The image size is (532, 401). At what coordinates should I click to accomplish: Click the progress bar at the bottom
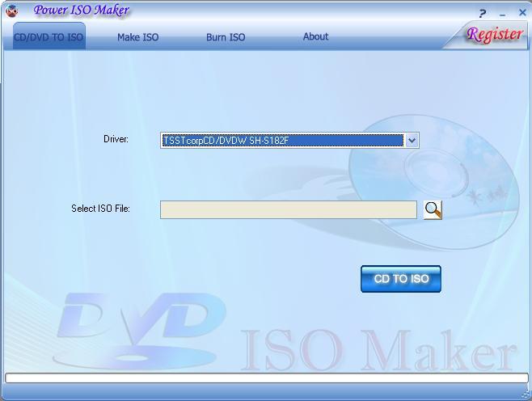267,378
